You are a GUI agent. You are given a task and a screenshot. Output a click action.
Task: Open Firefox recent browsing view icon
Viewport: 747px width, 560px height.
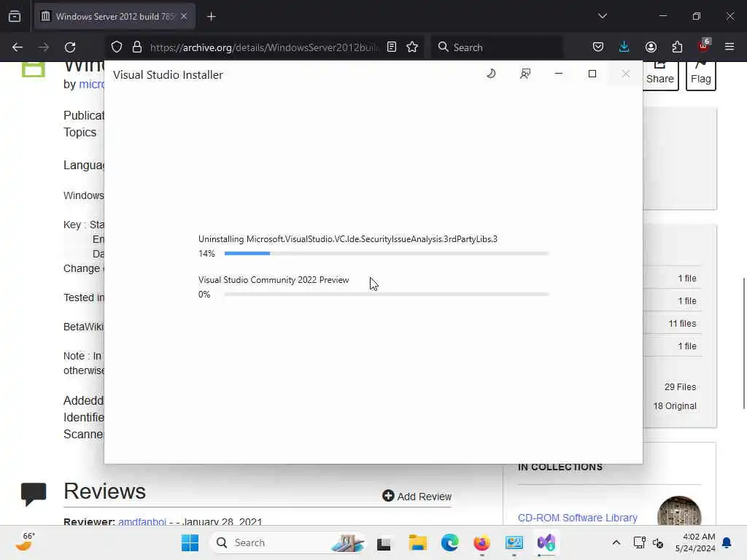coord(15,17)
